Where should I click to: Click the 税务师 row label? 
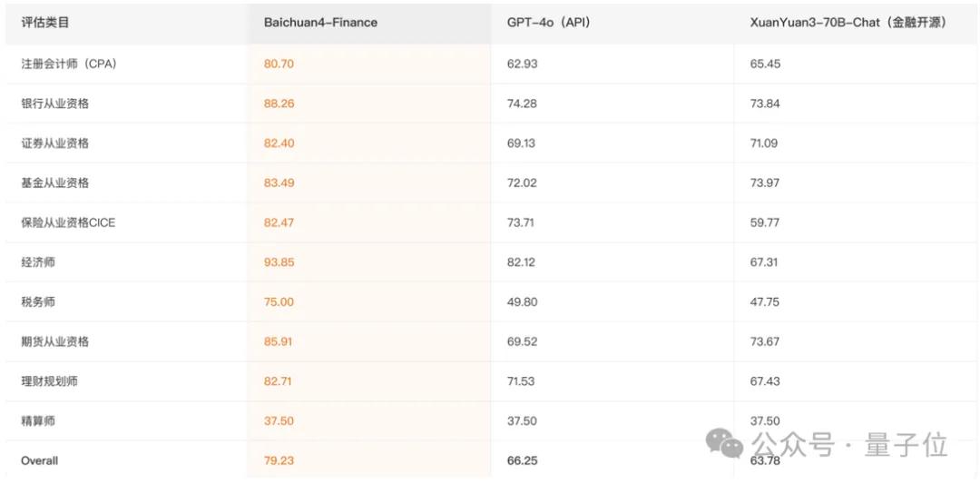pos(38,301)
